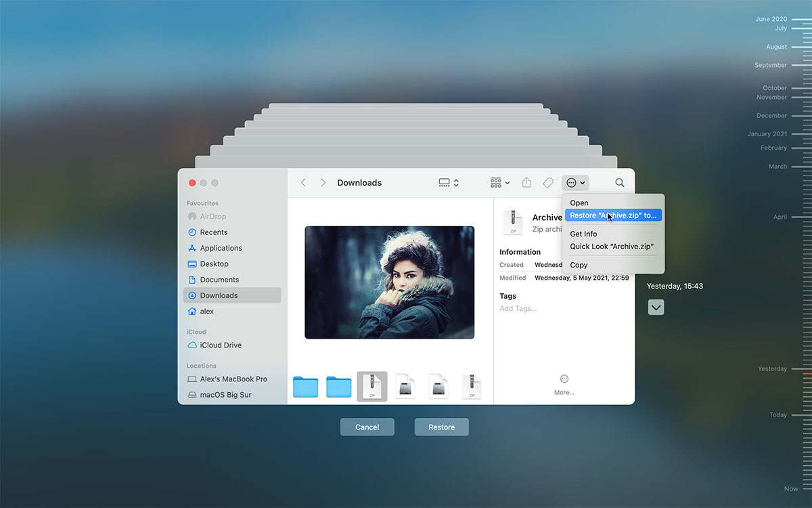Viewport: 812px width, 508px height.
Task: Click the laptop icon for Alex's MacBook Pro
Action: (192, 379)
